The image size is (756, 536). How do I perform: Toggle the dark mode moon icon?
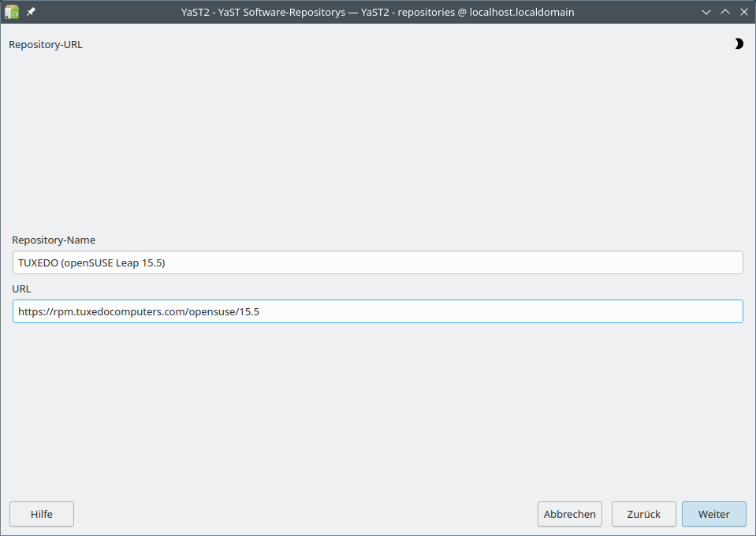(739, 44)
